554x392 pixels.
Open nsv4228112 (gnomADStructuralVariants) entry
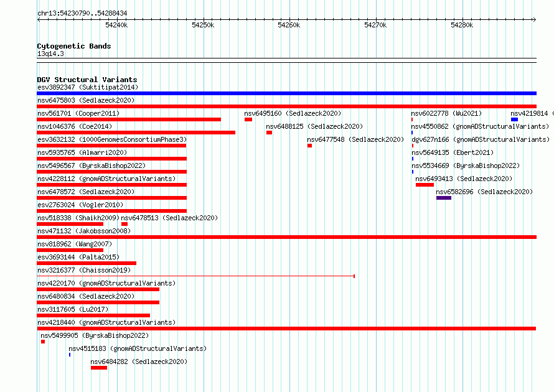pos(106,179)
